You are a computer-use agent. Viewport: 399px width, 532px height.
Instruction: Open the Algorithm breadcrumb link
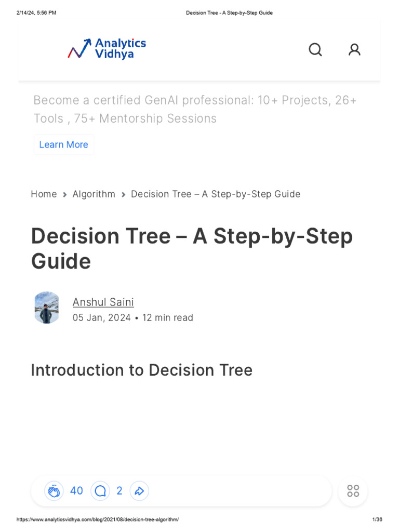pyautogui.click(x=94, y=194)
